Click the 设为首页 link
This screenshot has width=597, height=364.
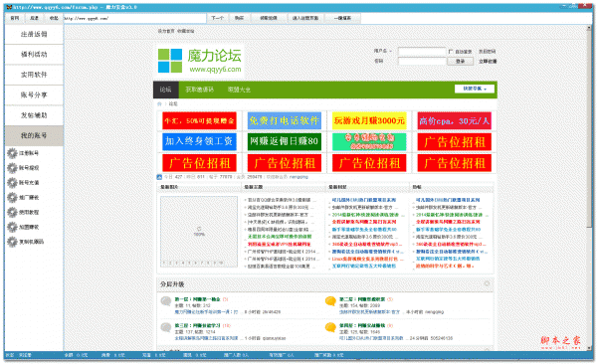pos(166,31)
